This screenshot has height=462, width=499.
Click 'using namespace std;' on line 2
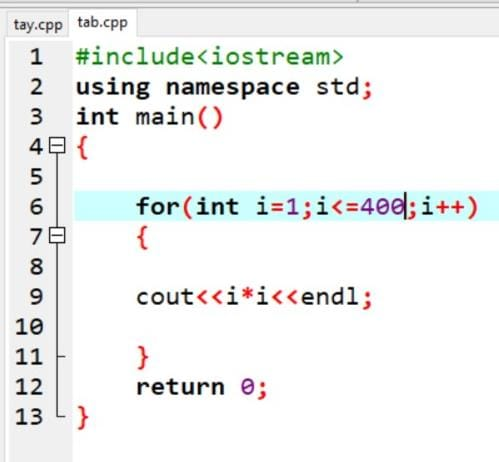(x=224, y=87)
